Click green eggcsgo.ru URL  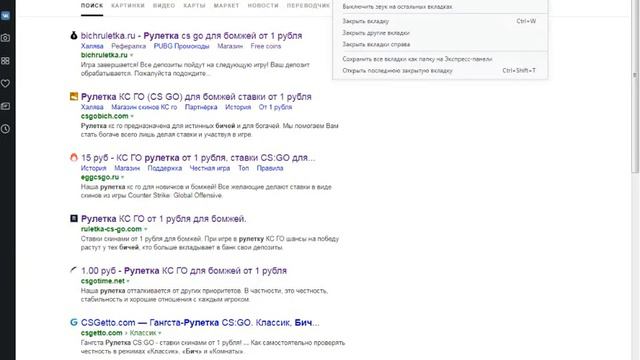pos(100,177)
